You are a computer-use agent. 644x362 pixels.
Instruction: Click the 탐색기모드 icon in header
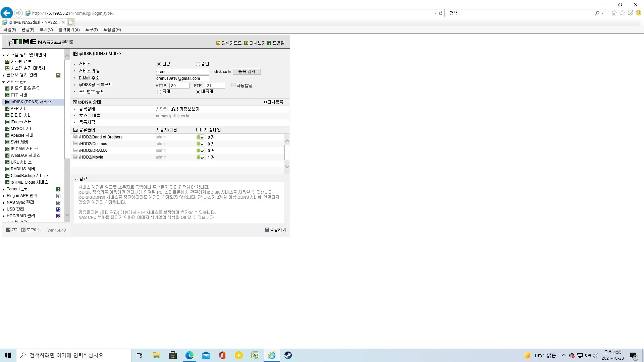click(x=218, y=43)
